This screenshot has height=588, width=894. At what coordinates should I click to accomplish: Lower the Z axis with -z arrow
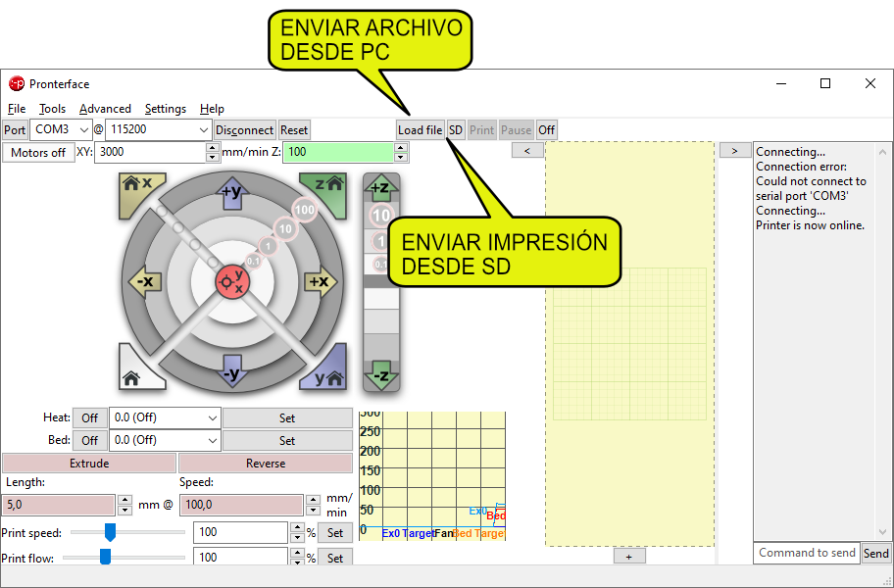coord(381,374)
